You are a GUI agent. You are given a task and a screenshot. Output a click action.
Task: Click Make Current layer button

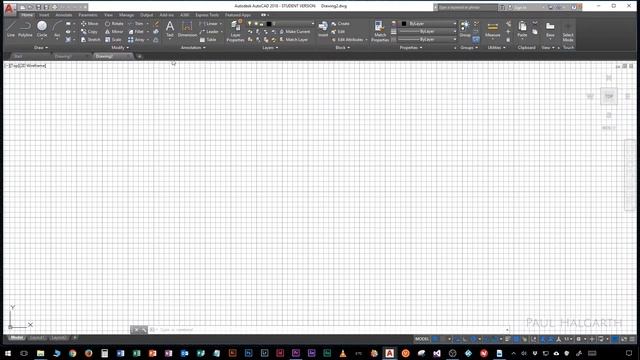pos(295,31)
